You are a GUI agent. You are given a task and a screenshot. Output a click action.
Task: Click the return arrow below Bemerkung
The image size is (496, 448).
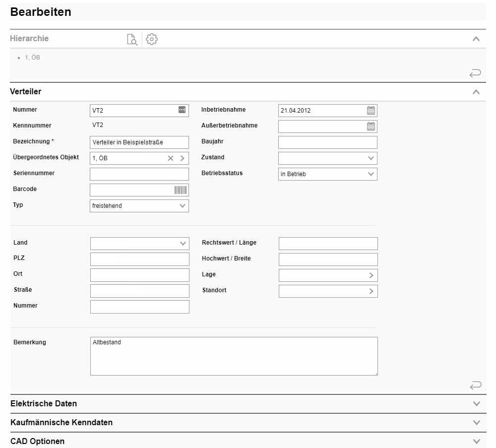coord(475,385)
